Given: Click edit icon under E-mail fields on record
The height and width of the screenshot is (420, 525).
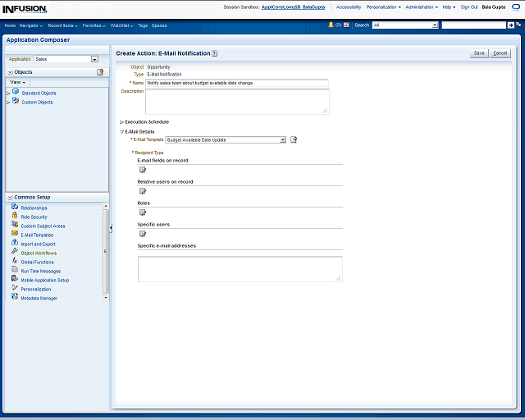Looking at the screenshot, I should pos(142,170).
